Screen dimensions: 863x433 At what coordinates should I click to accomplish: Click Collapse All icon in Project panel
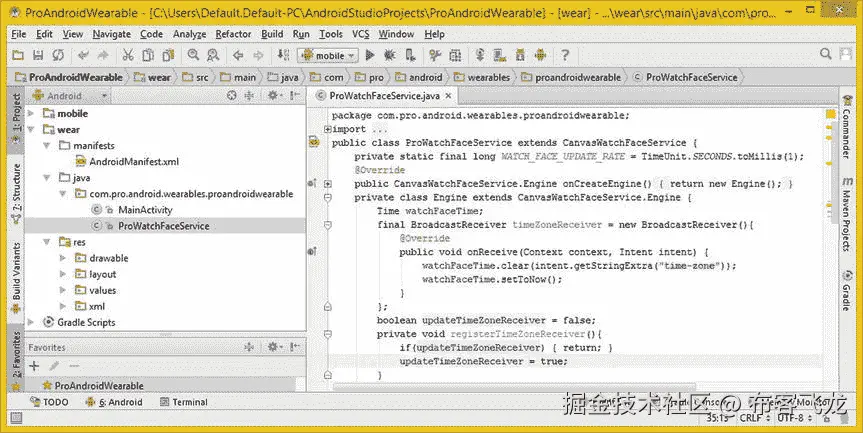[249, 96]
